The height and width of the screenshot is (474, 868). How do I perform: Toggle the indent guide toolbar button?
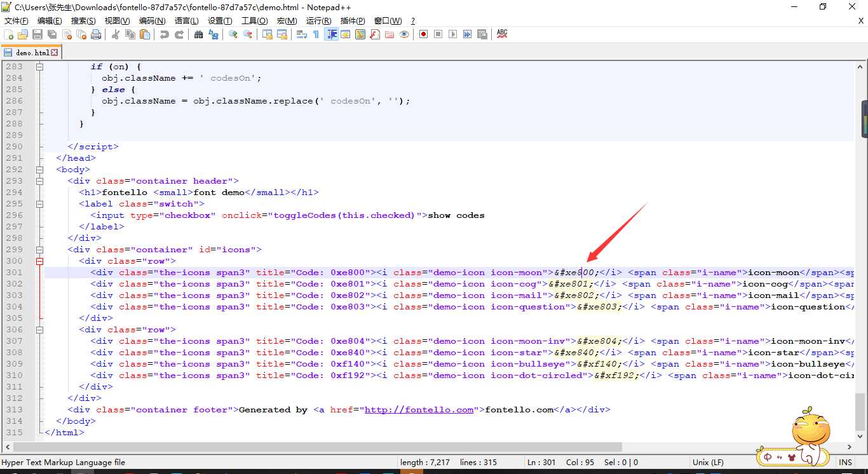(331, 34)
